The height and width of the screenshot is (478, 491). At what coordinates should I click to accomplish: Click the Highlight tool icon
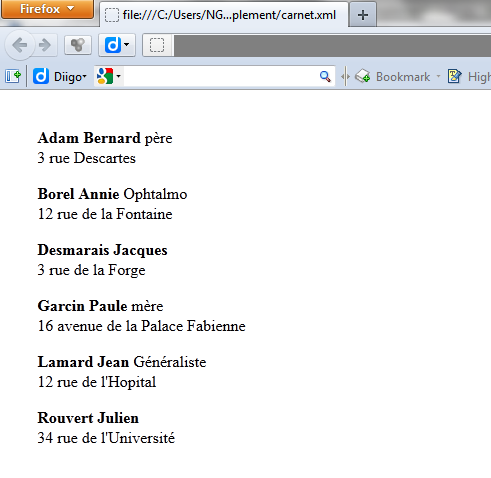click(455, 76)
